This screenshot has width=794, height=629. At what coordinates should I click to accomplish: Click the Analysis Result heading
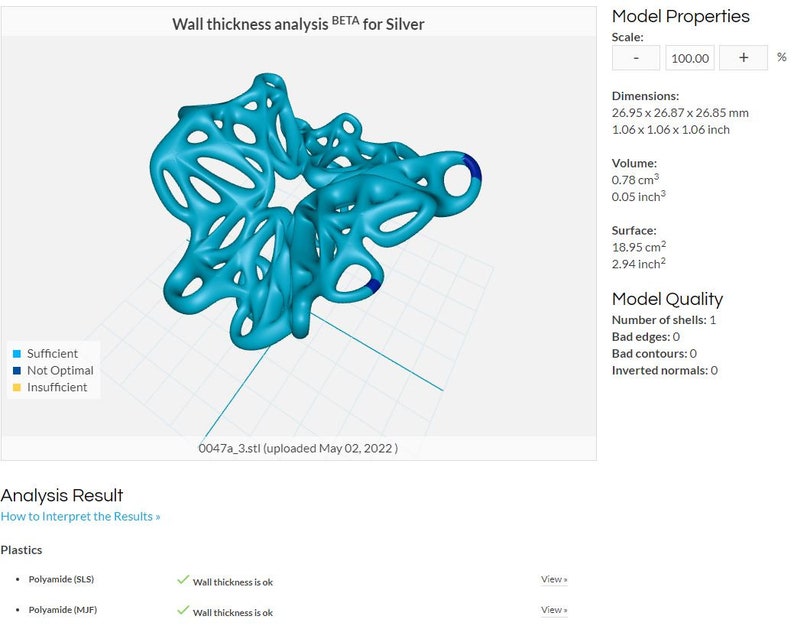point(62,495)
